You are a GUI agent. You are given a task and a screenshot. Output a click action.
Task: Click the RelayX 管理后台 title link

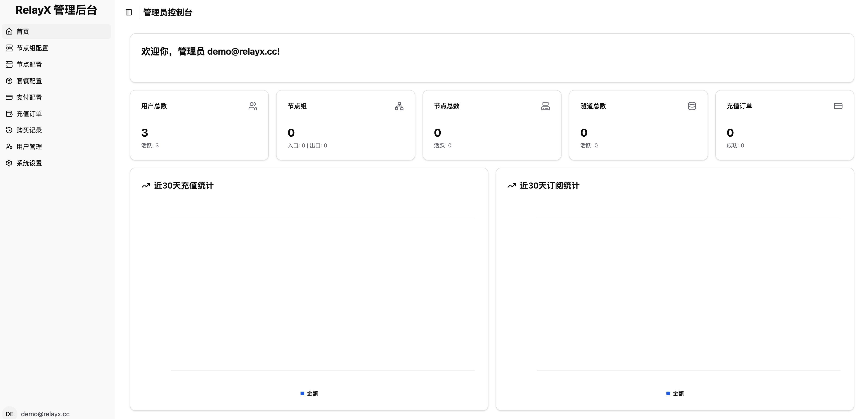coord(56,10)
